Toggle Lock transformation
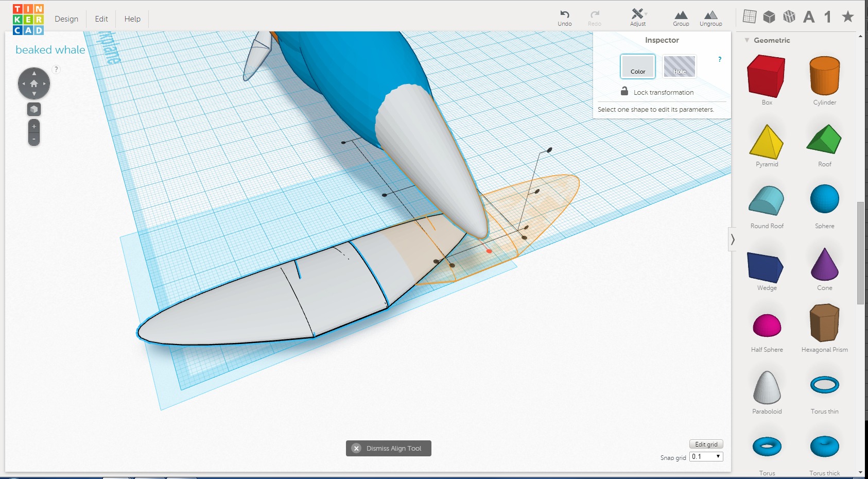 click(x=658, y=92)
